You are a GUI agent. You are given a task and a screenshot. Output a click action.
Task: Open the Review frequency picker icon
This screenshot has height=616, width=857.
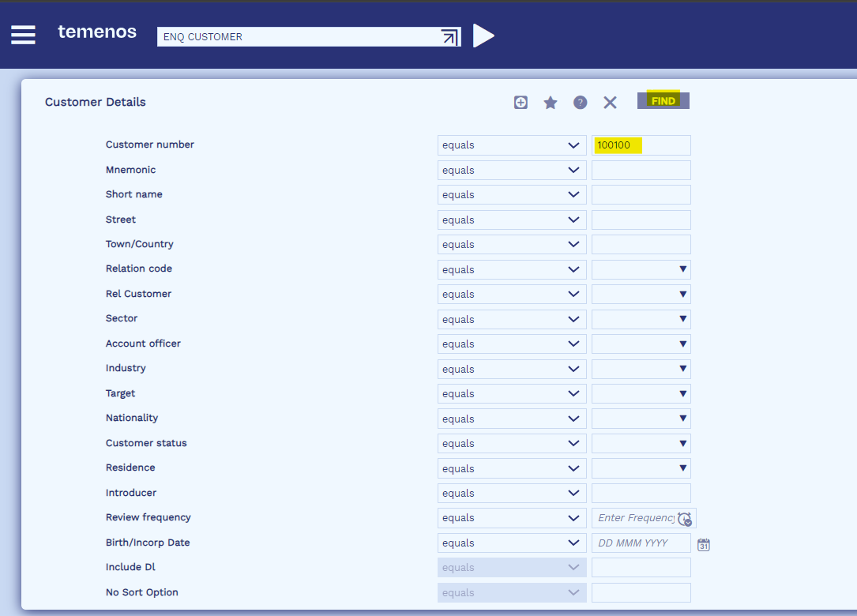tap(685, 519)
